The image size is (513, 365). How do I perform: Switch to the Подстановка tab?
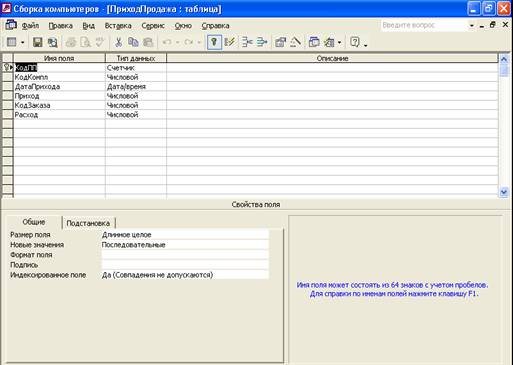click(x=88, y=223)
